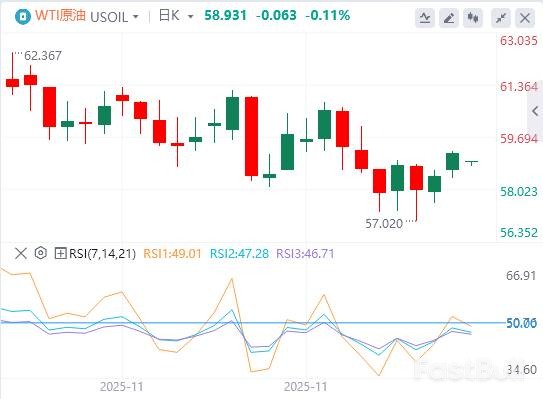Select the pencil drawing tool icon
The width and height of the screenshot is (543, 399).
(449, 18)
